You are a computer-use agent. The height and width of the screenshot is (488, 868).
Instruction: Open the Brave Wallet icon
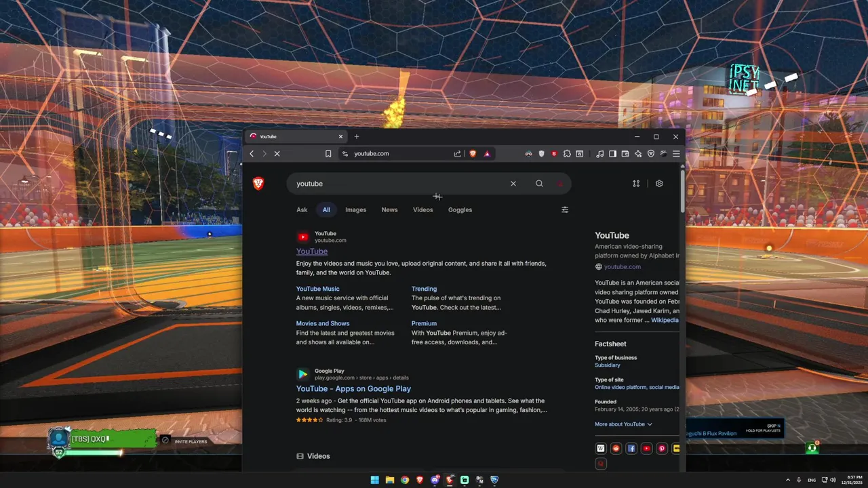pyautogui.click(x=625, y=154)
